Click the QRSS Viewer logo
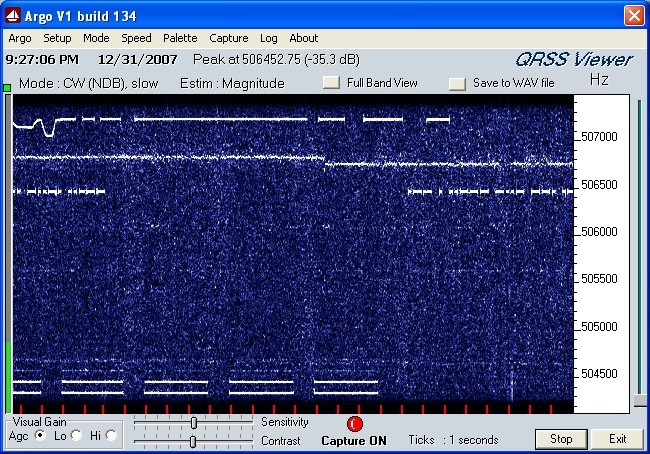Screen dimensions: 650x454 [x=574, y=60]
